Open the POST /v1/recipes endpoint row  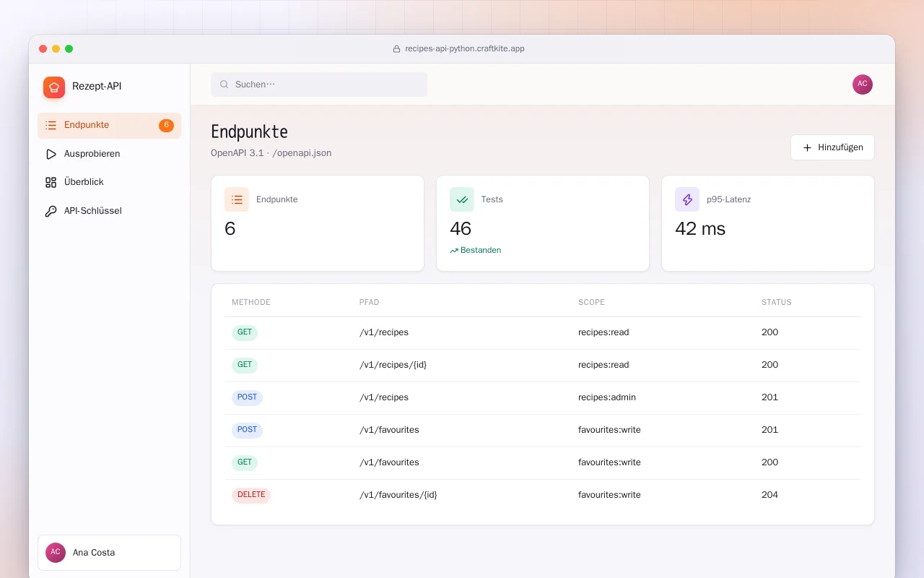coord(543,398)
